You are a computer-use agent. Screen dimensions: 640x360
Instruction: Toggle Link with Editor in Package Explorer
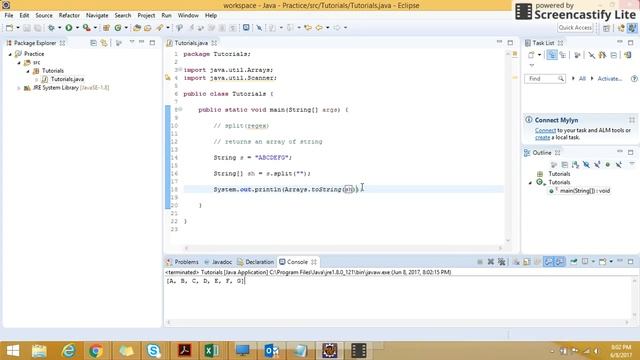tap(104, 43)
